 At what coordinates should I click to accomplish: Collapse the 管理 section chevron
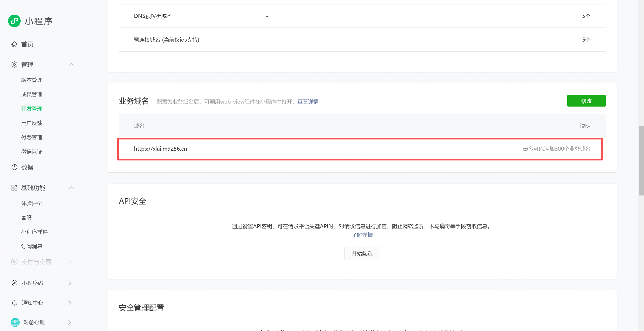(71, 65)
